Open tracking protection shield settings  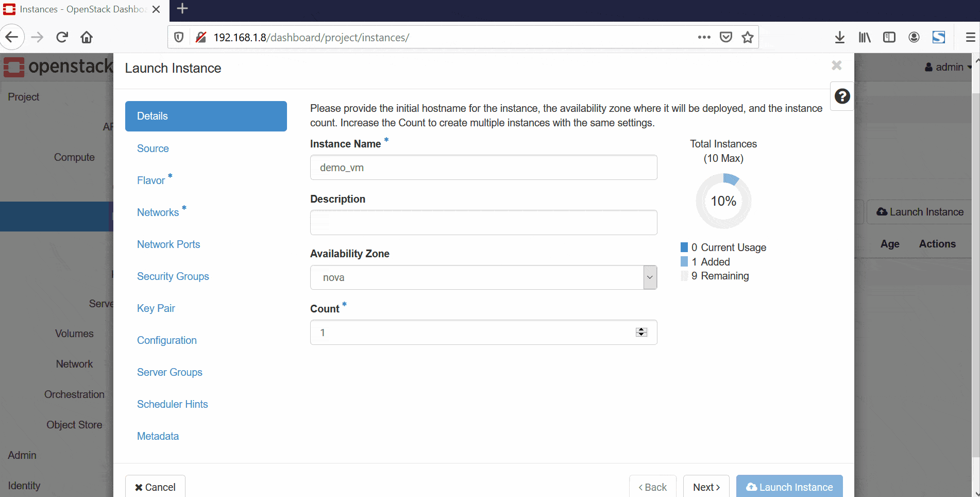tap(179, 37)
